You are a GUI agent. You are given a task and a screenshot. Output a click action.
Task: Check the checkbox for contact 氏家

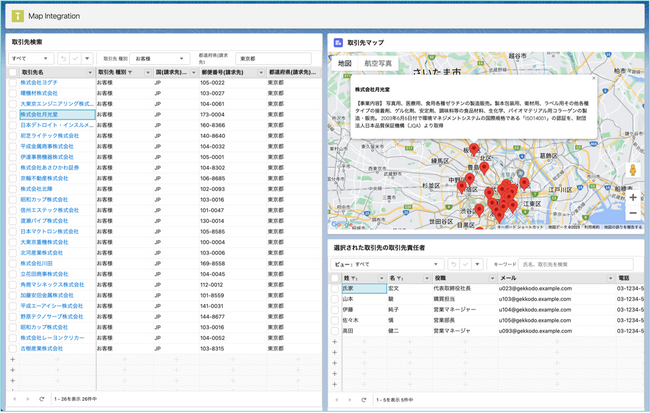coord(335,288)
